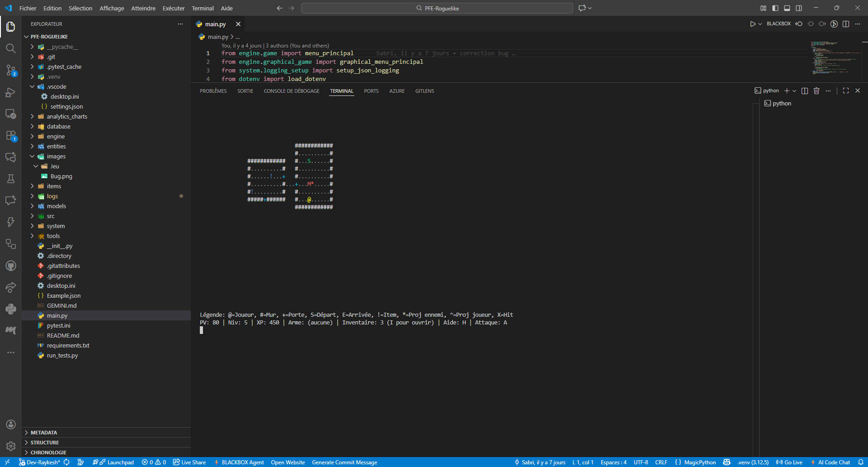Image resolution: width=868 pixels, height=467 pixels.
Task: Open the Testing flask view
Action: (x=11, y=179)
